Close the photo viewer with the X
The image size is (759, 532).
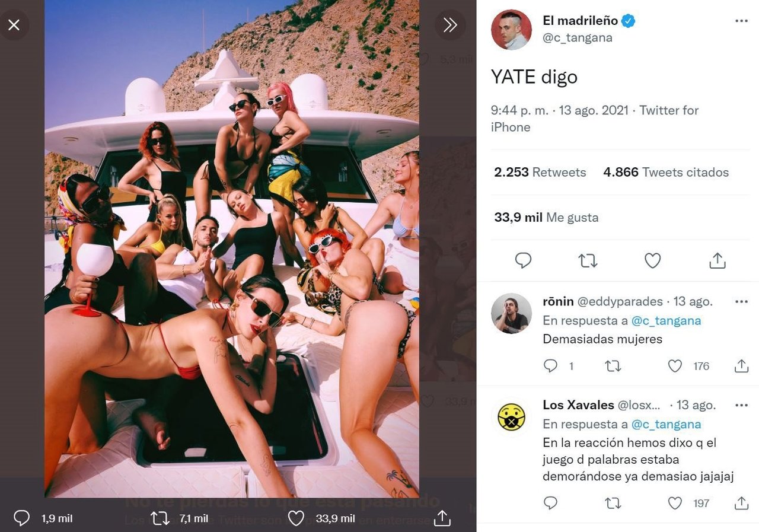coord(14,25)
